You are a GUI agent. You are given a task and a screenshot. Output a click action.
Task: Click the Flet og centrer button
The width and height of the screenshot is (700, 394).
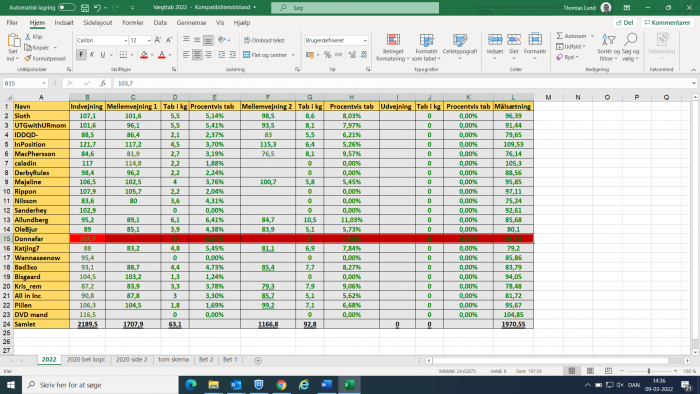(269, 55)
